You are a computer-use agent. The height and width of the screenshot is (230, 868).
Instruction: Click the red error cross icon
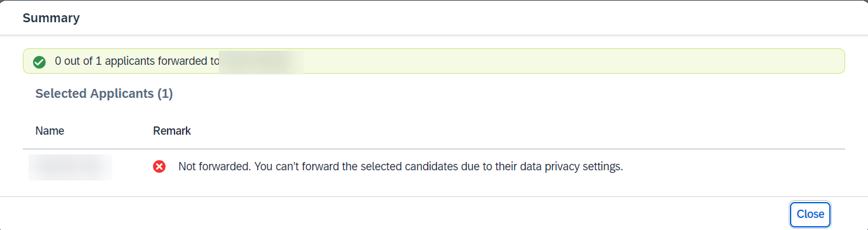coord(159,166)
